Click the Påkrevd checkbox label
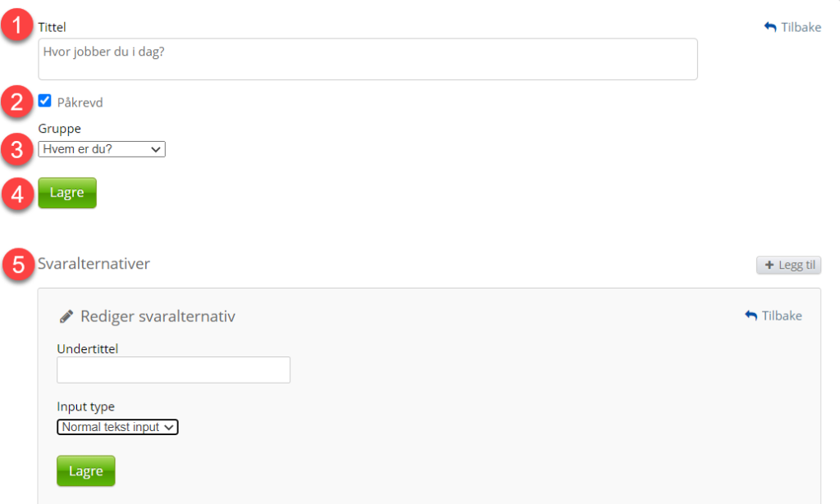840x504 pixels. coord(80,103)
